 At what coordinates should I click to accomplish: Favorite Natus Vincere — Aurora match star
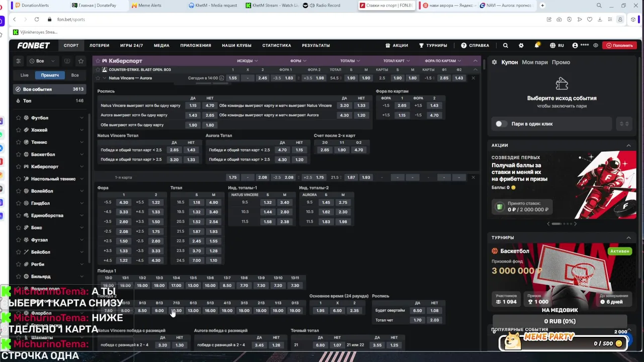[x=98, y=78]
